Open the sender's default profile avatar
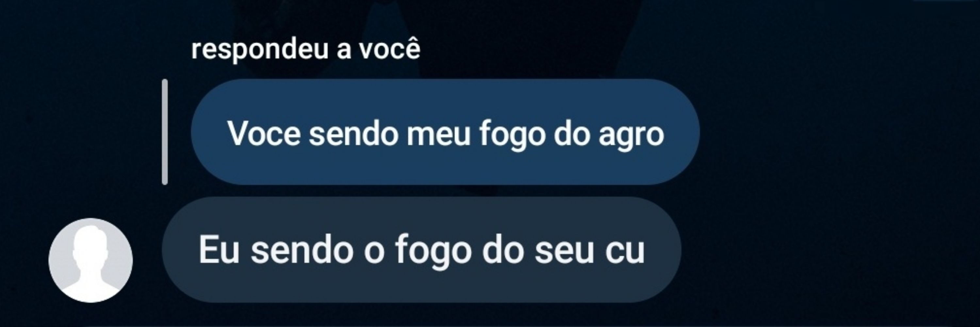Image resolution: width=980 pixels, height=327 pixels. point(90,260)
